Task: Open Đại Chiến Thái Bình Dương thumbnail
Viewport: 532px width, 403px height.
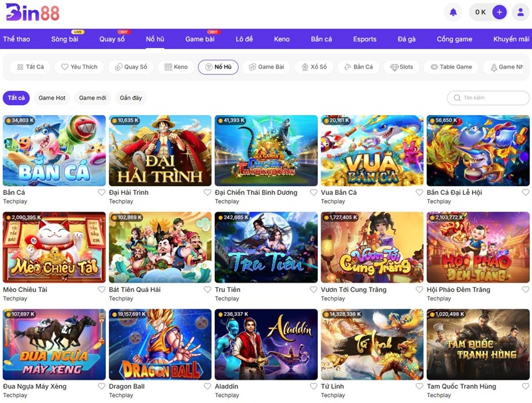Action: (x=267, y=150)
